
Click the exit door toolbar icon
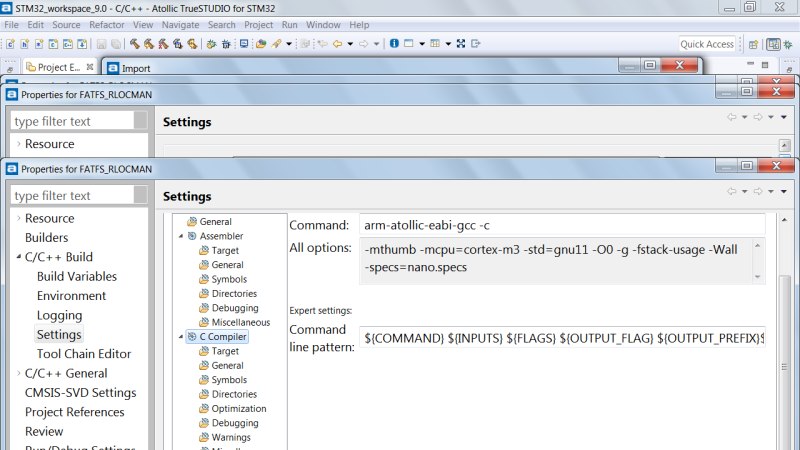tap(476, 43)
